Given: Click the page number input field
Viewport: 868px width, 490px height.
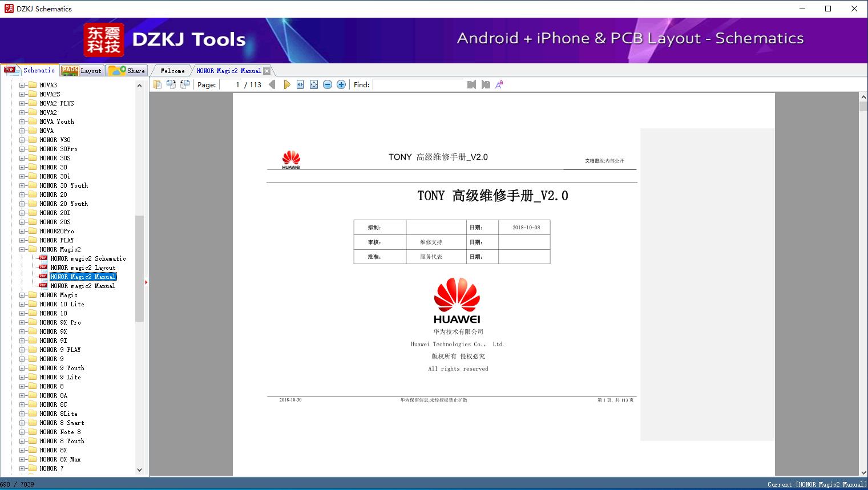Looking at the screenshot, I should point(231,84).
